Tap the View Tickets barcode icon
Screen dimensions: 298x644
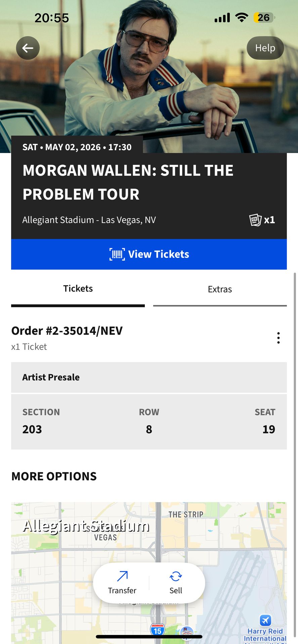pyautogui.click(x=117, y=254)
